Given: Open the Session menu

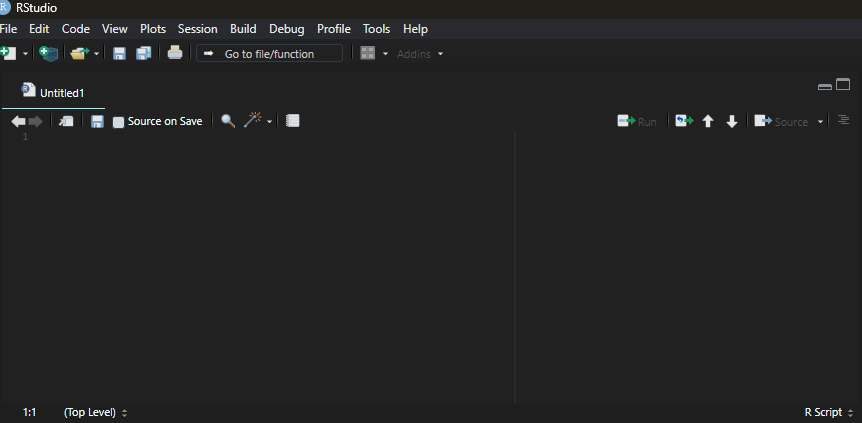Looking at the screenshot, I should 197,29.
